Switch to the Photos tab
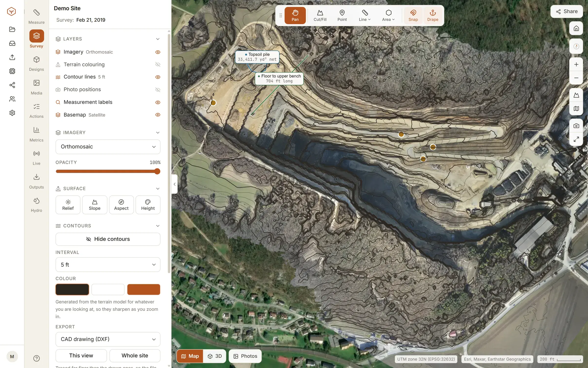Screen dimensions: 588x368 pos(245,356)
